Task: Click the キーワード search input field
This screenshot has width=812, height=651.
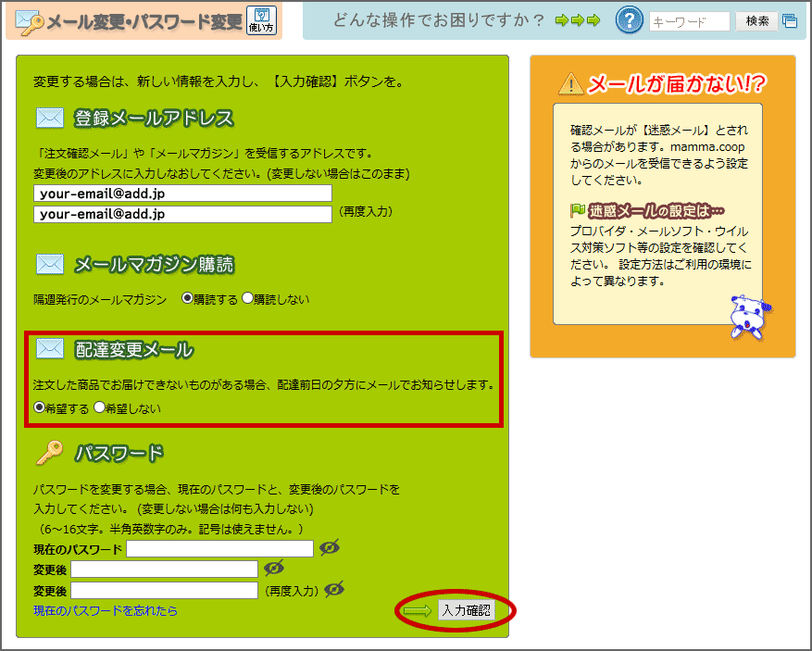Action: [x=690, y=21]
